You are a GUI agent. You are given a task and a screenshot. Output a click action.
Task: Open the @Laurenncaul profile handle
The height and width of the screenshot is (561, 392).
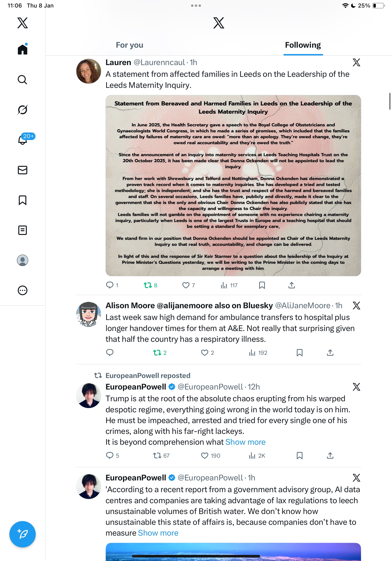click(159, 62)
